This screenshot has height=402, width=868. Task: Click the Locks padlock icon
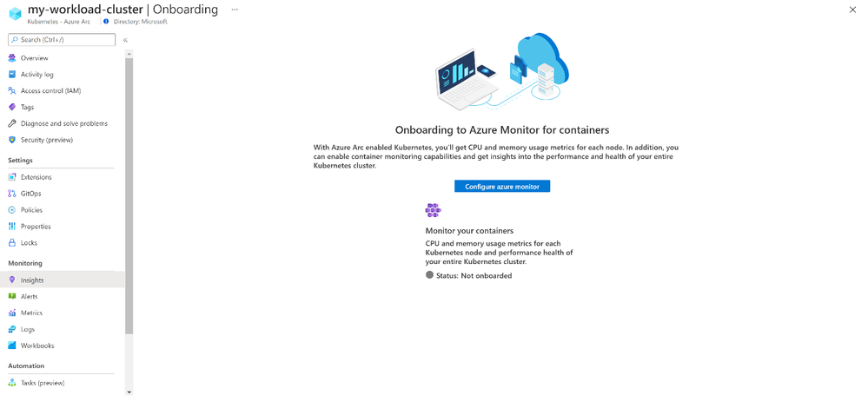point(12,243)
